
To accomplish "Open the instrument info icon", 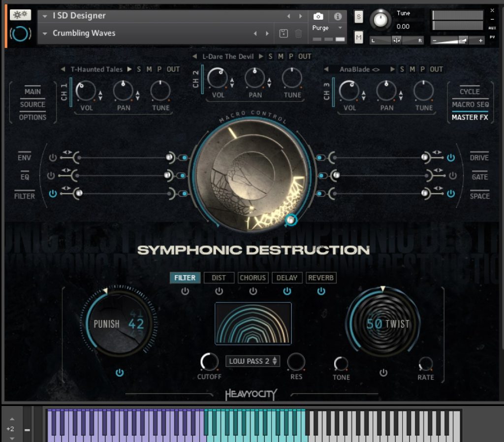I will point(338,16).
